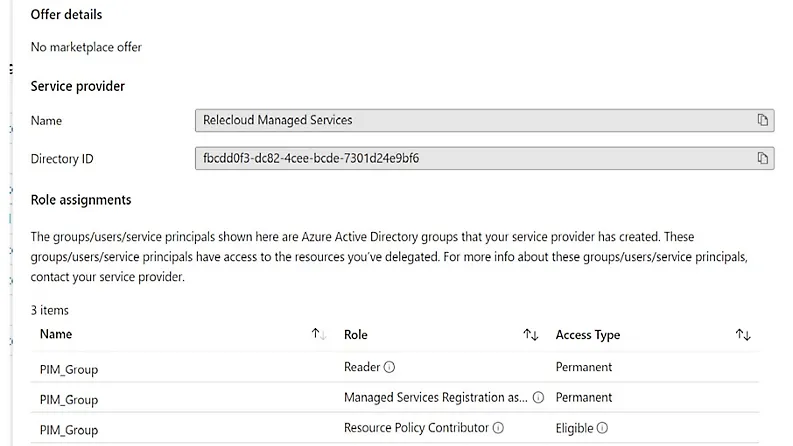Select PIM_Group in Resource Policy Contributor row
Viewport: 793px width, 446px height.
coord(69,429)
